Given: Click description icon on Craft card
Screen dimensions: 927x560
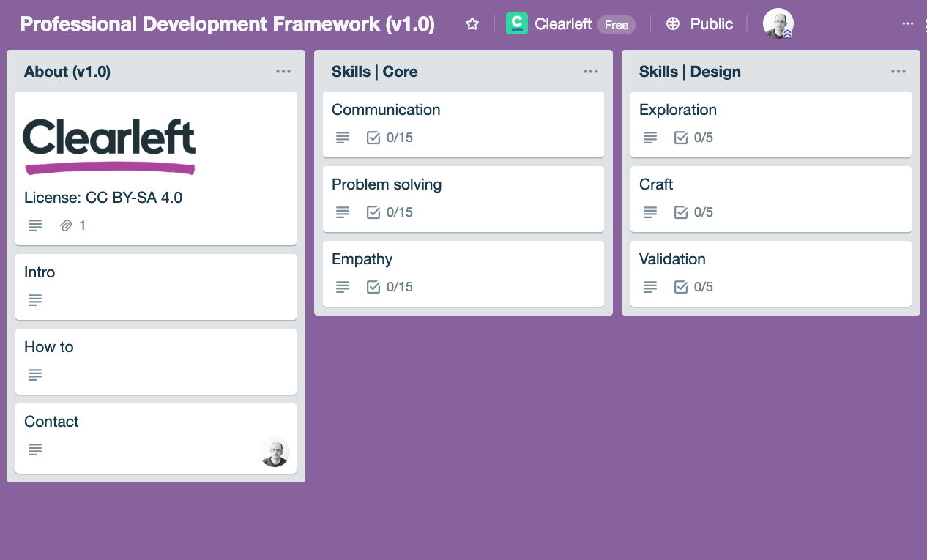Looking at the screenshot, I should pos(650,212).
